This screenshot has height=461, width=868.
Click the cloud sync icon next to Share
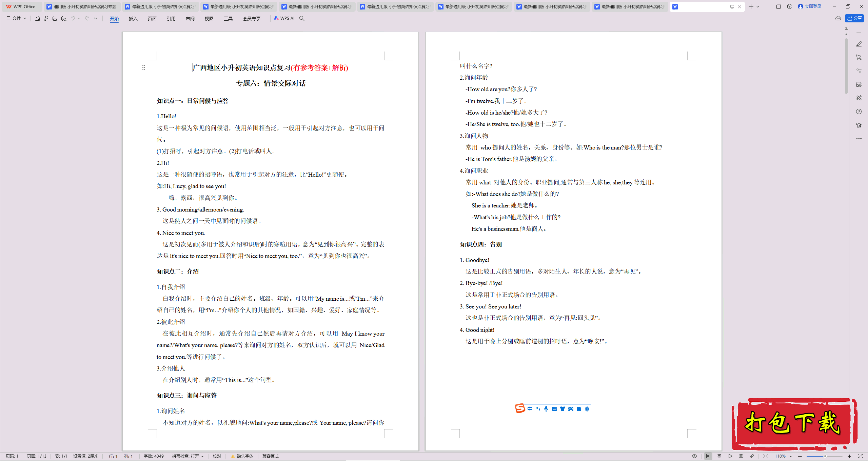[x=838, y=18]
